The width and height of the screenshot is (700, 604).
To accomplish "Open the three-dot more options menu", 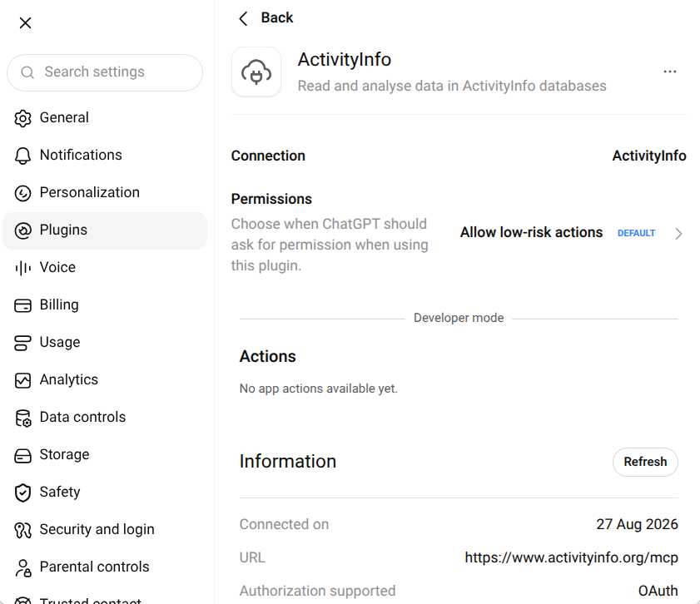I will pyautogui.click(x=670, y=72).
